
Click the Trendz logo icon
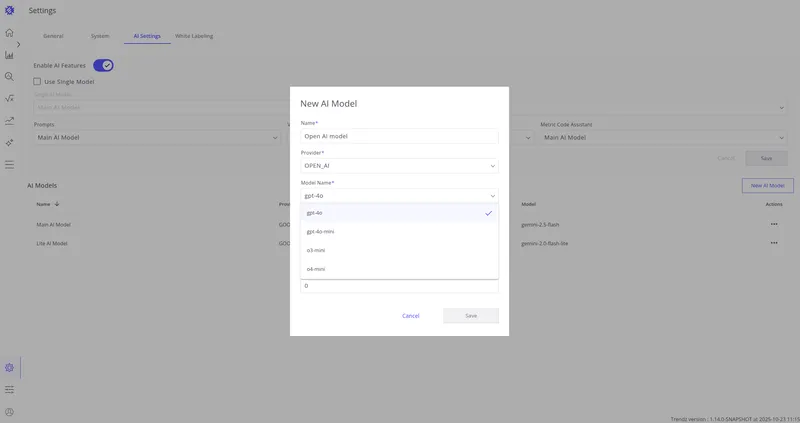click(9, 10)
